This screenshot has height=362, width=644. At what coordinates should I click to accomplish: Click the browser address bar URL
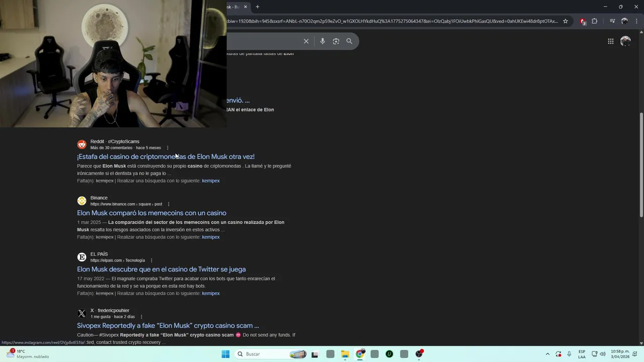(x=392, y=21)
